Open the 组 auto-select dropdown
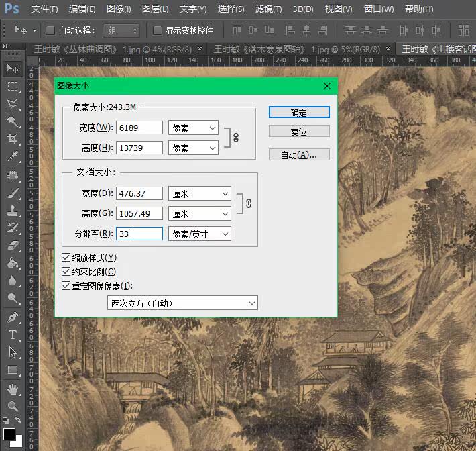 121,30
